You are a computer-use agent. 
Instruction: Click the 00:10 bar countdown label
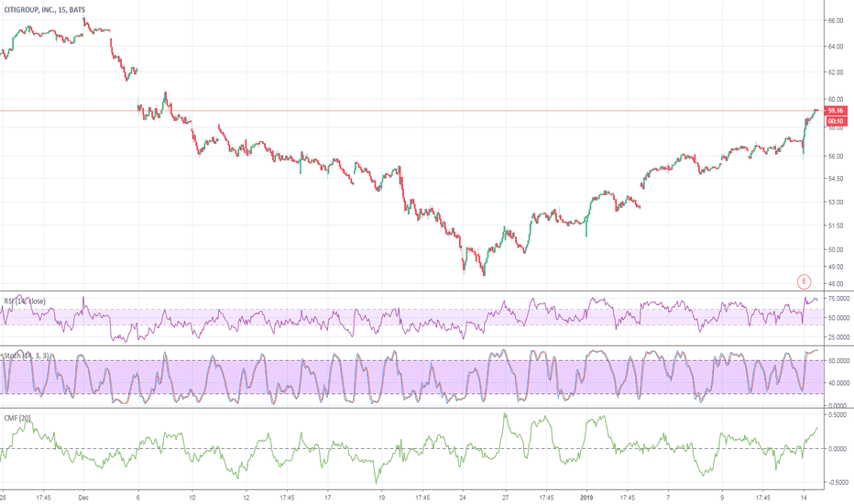click(836, 121)
